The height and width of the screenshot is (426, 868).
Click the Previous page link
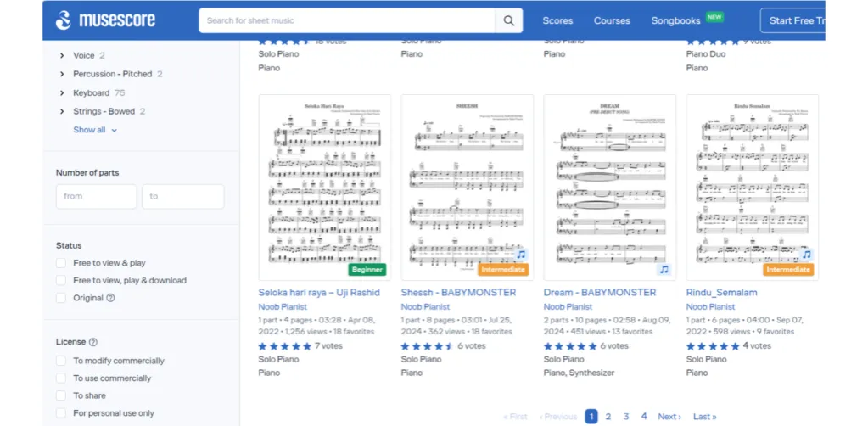point(558,417)
